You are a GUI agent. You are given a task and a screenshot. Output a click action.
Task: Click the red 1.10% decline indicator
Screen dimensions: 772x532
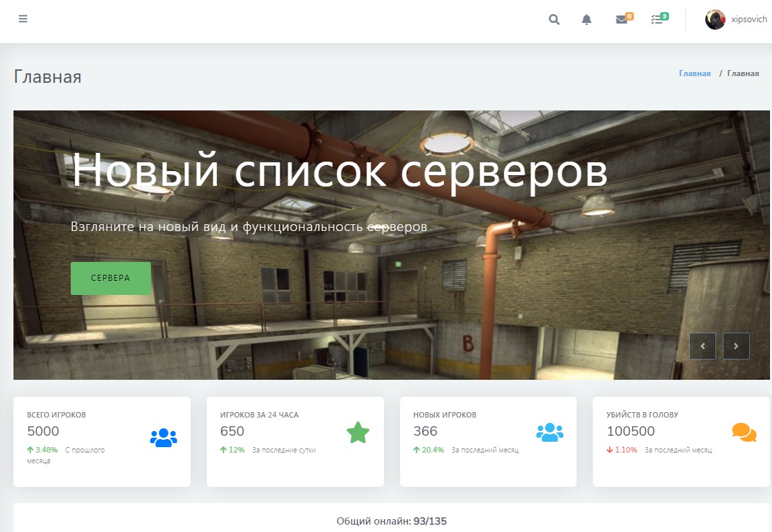622,450
